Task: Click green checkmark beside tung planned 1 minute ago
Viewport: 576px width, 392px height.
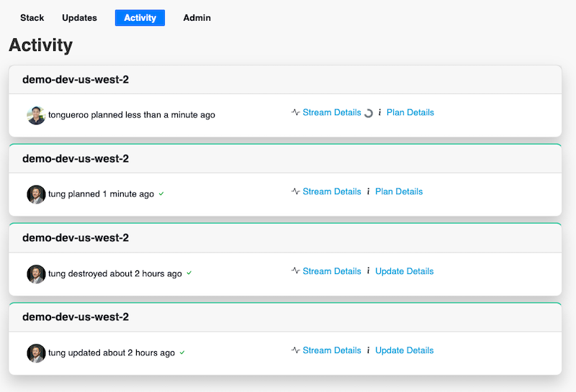Action: click(x=161, y=193)
